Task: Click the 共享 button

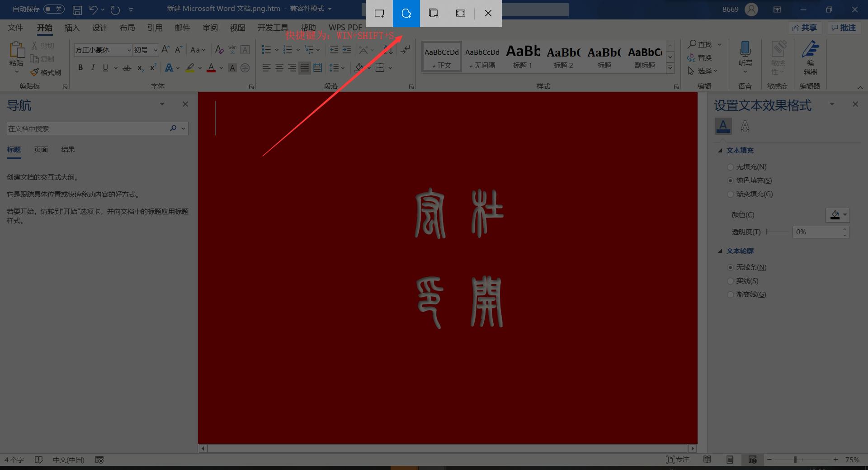Action: [805, 28]
